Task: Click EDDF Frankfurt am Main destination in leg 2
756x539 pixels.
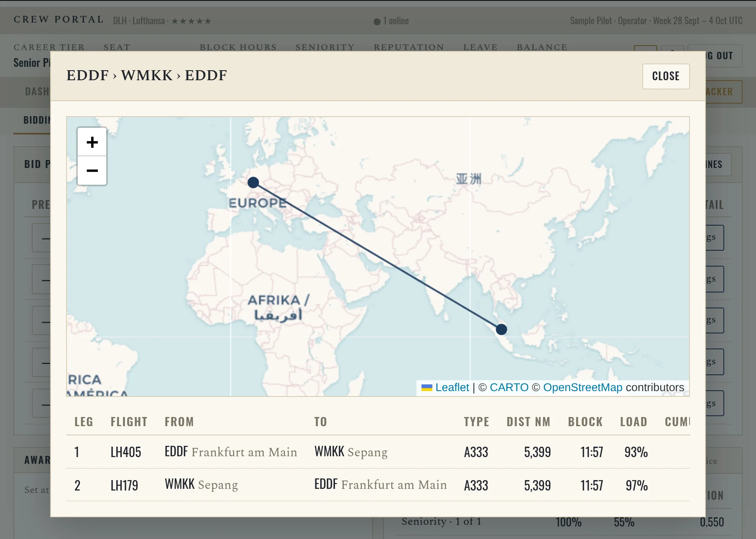Action: [x=381, y=484]
